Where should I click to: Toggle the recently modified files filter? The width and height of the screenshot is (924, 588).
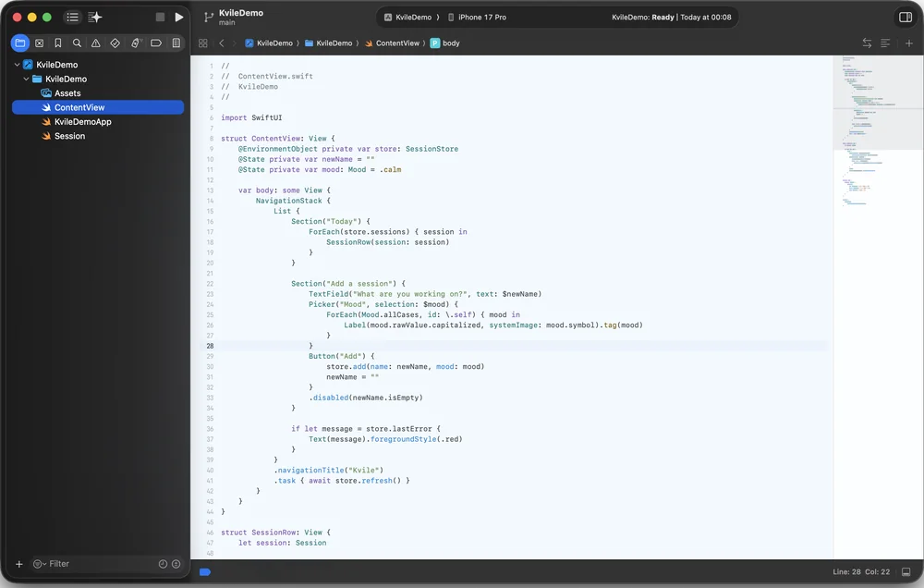point(163,564)
